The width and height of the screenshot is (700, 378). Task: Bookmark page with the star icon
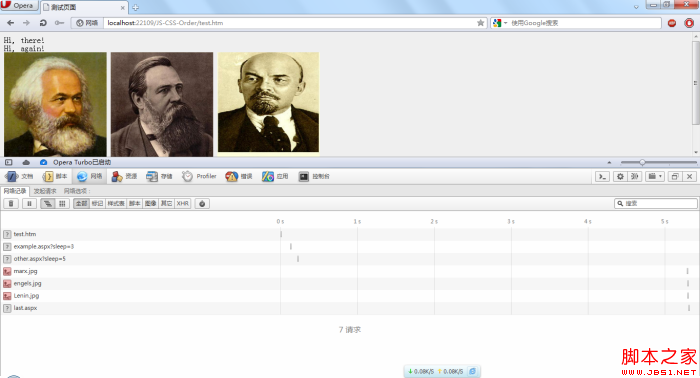click(480, 23)
